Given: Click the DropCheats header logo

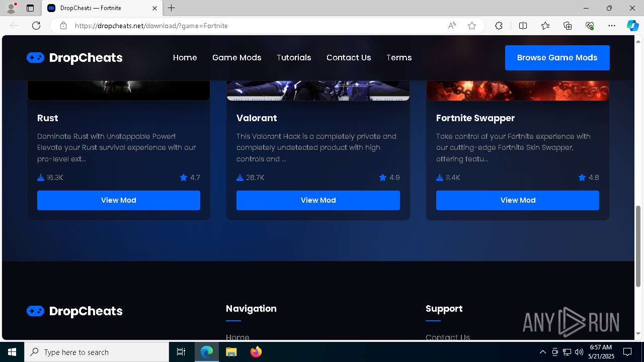Looking at the screenshot, I should click(74, 58).
